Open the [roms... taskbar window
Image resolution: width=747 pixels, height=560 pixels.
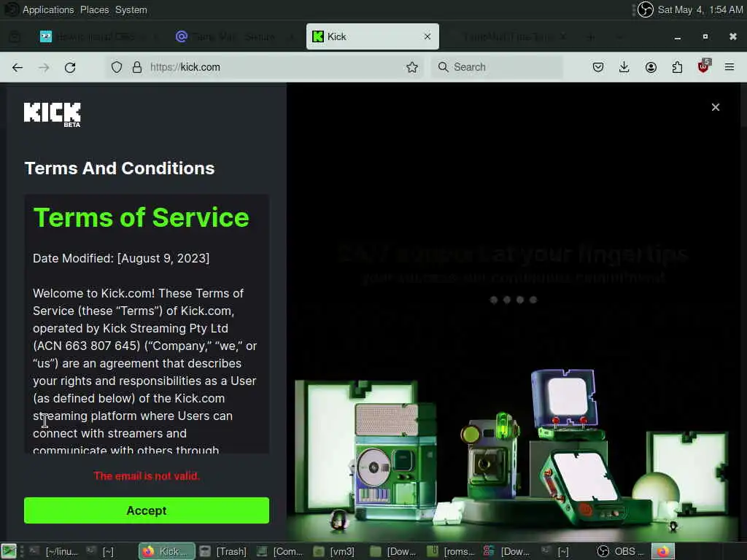tap(451, 551)
